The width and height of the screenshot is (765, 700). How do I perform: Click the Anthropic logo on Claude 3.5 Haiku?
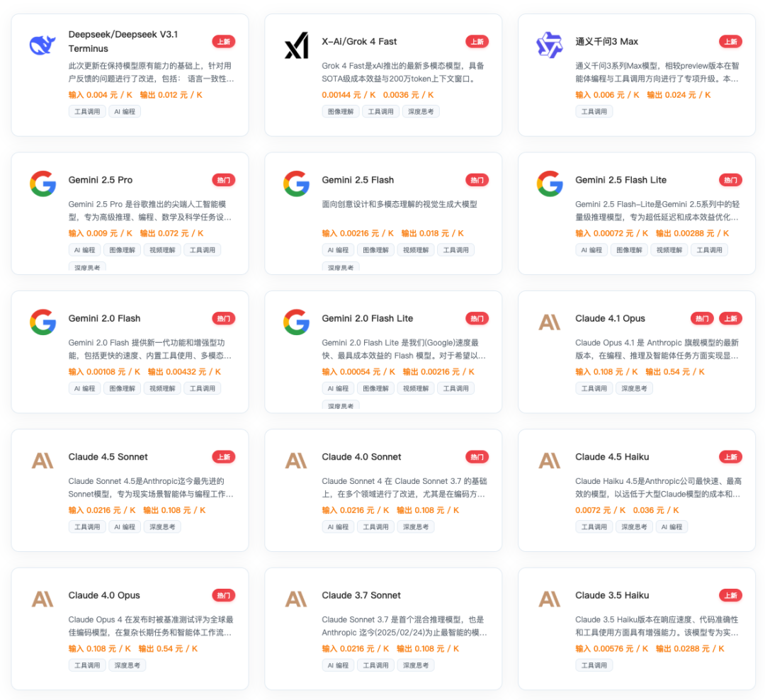[549, 599]
